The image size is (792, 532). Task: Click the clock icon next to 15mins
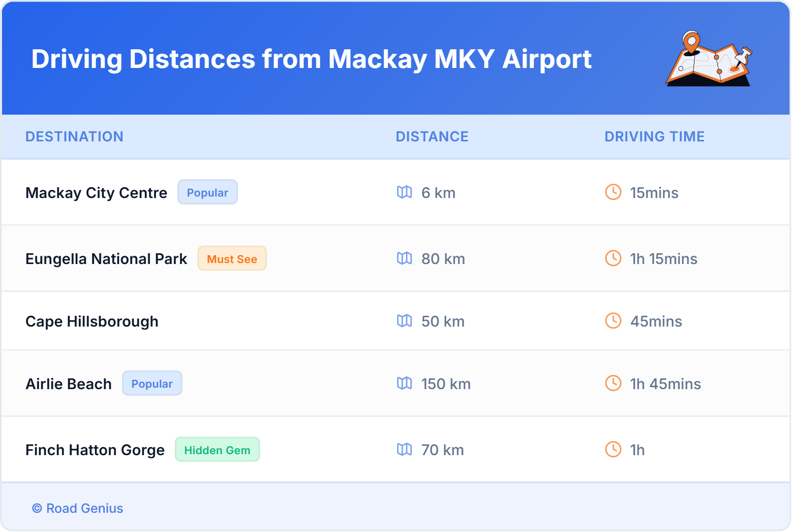[x=613, y=193]
